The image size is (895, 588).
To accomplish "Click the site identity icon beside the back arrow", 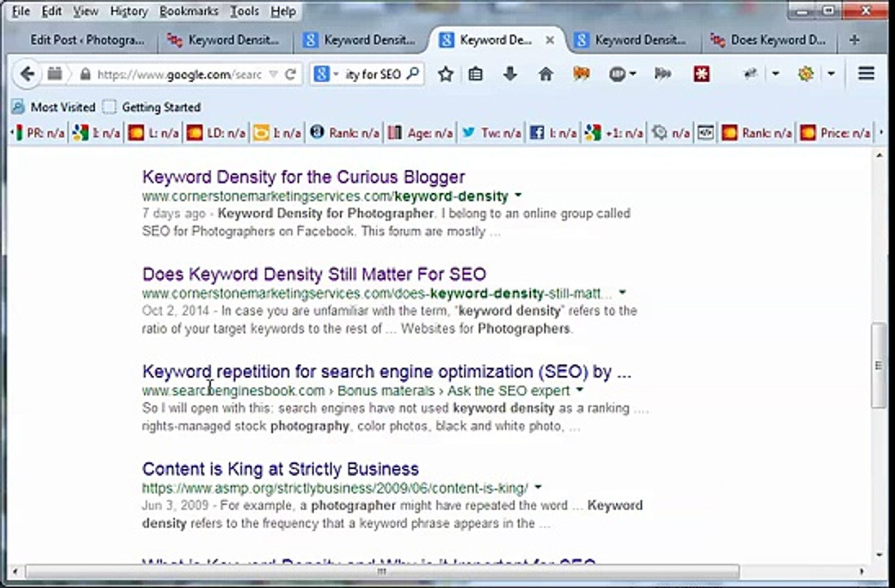I will point(54,73).
